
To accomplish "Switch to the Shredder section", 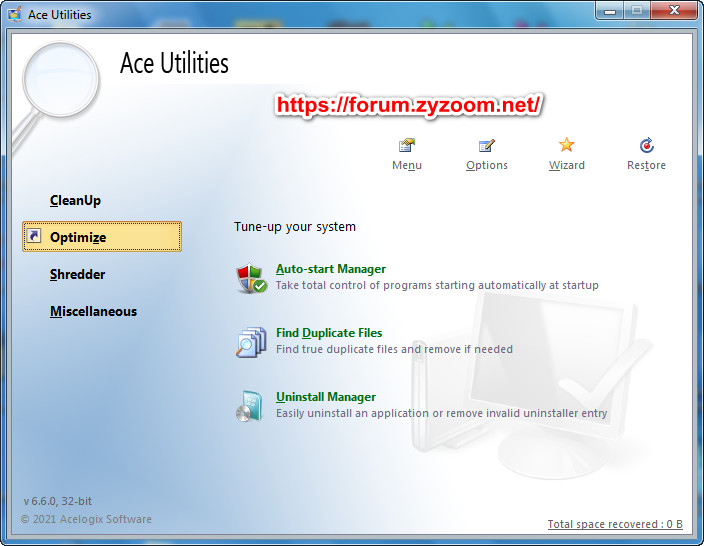I will [78, 274].
